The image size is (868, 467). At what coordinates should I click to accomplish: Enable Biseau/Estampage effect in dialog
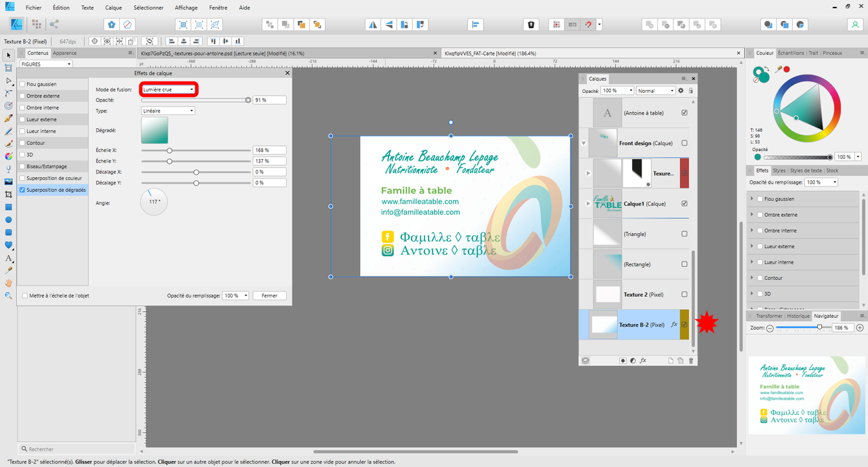pyautogui.click(x=23, y=167)
